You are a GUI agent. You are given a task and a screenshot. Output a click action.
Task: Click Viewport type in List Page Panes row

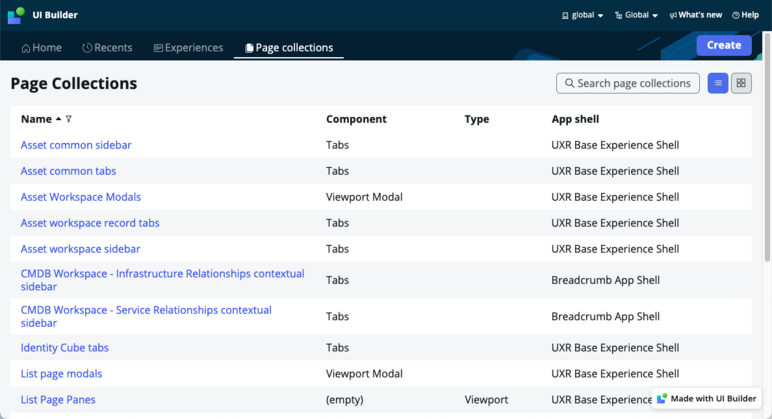486,400
